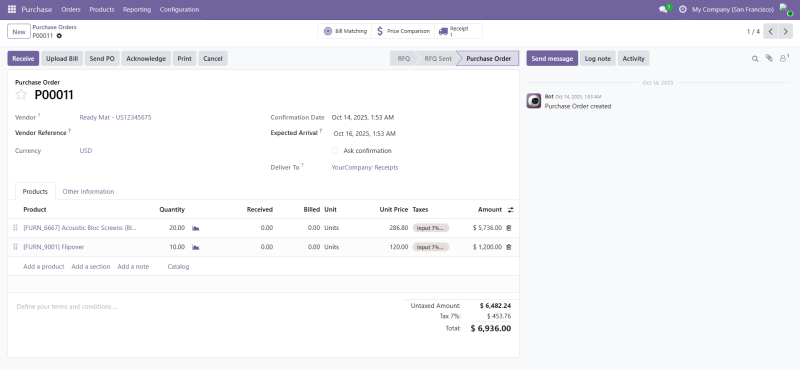Click the Input 7% tax tag on Flipover

pos(431,247)
